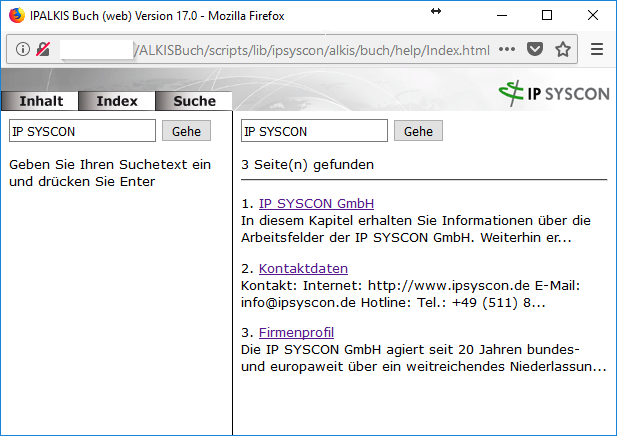The height and width of the screenshot is (436, 617).
Task: Open the Firmenprofil result link
Action: pos(296,333)
